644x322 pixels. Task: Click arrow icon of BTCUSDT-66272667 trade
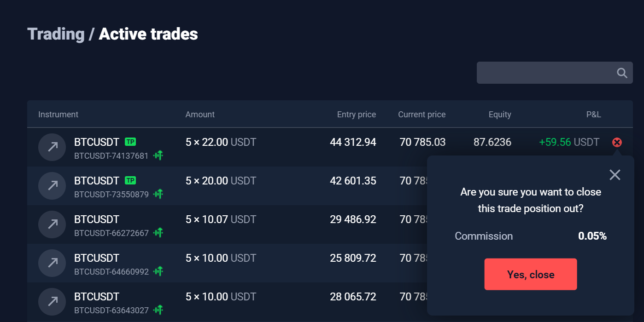(53, 224)
